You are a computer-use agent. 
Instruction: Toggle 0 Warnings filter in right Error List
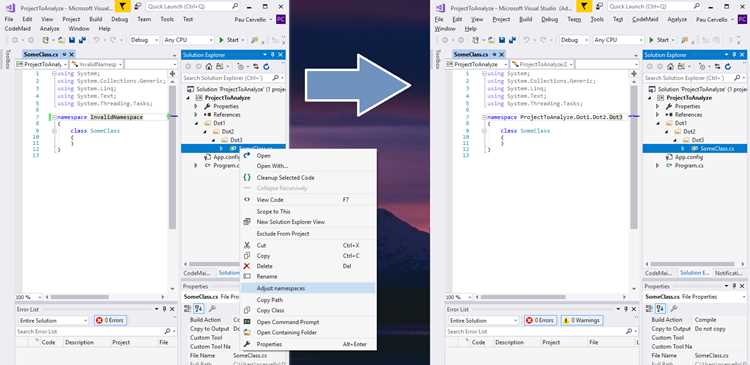click(x=582, y=321)
